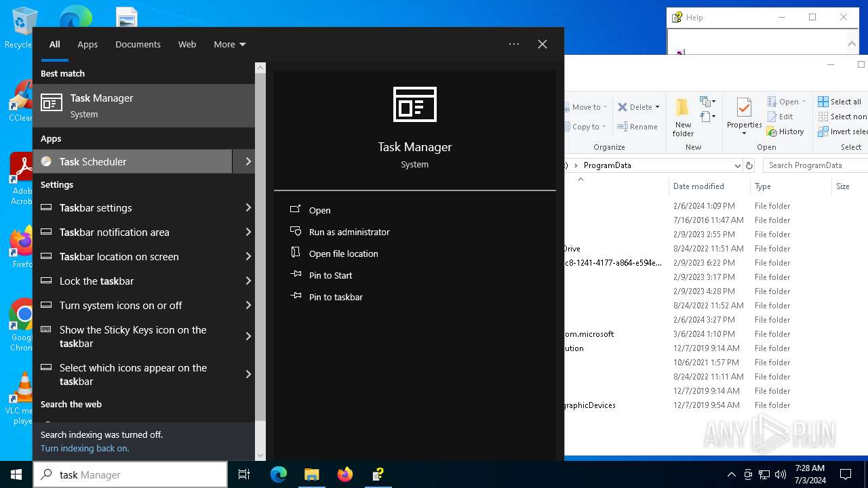Click Rename in File Explorer ribbon

point(637,127)
